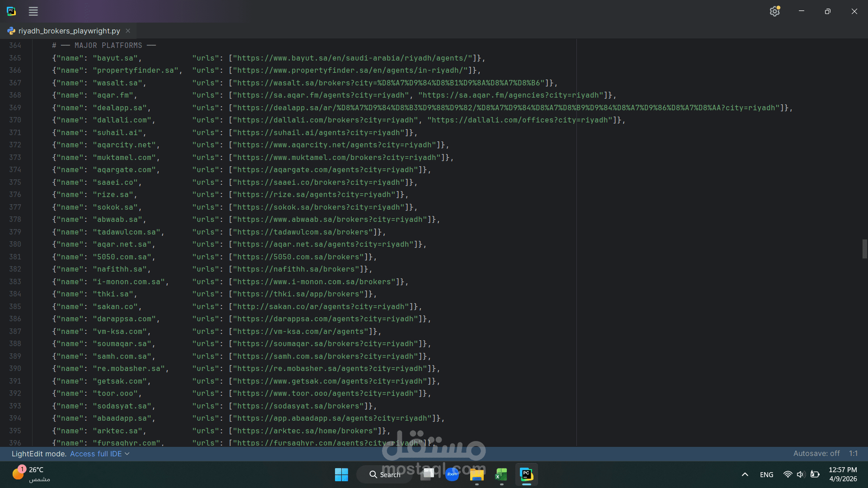Open the hamburger main menu
Viewport: 868px width, 488px height.
click(x=33, y=11)
